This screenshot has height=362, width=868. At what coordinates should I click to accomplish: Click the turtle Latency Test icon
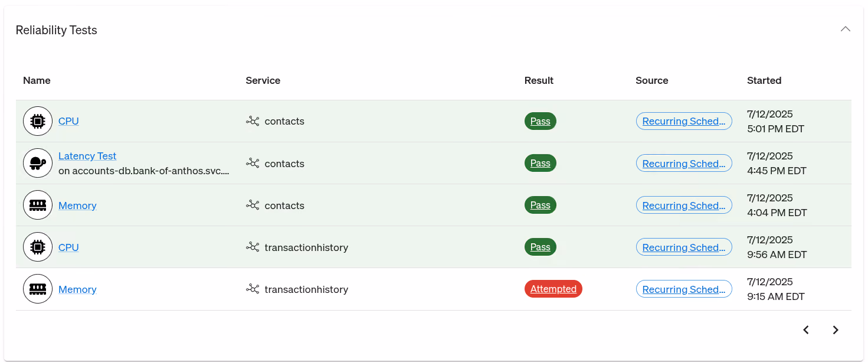click(38, 163)
